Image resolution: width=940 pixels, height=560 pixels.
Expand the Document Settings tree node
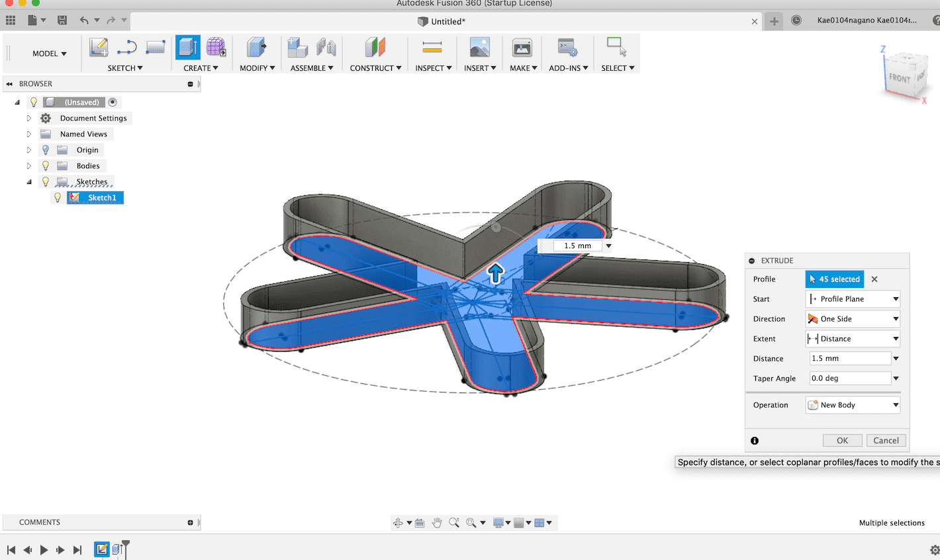(x=29, y=118)
